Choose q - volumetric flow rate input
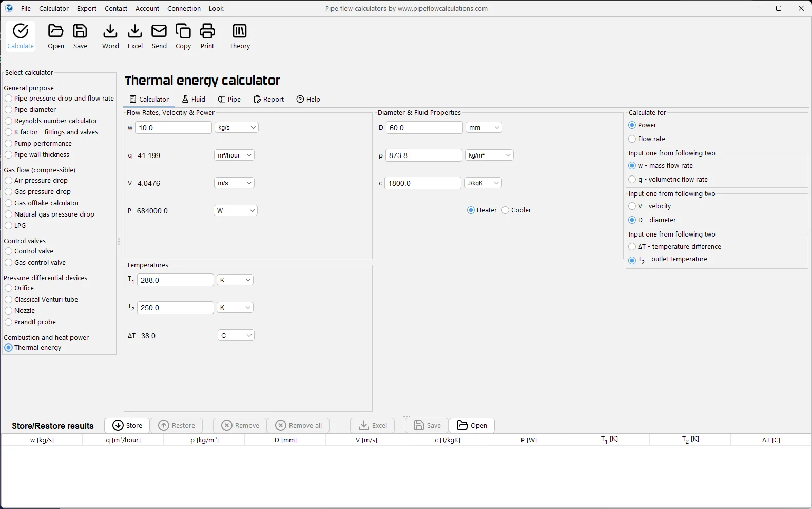The width and height of the screenshot is (812, 509). point(668,180)
